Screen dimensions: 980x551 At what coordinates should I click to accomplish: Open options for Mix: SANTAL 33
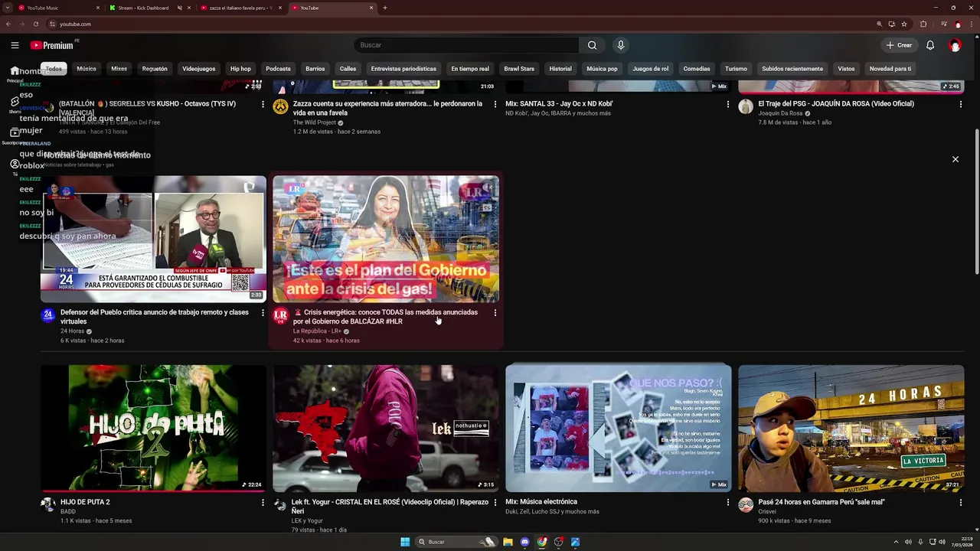coord(728,103)
